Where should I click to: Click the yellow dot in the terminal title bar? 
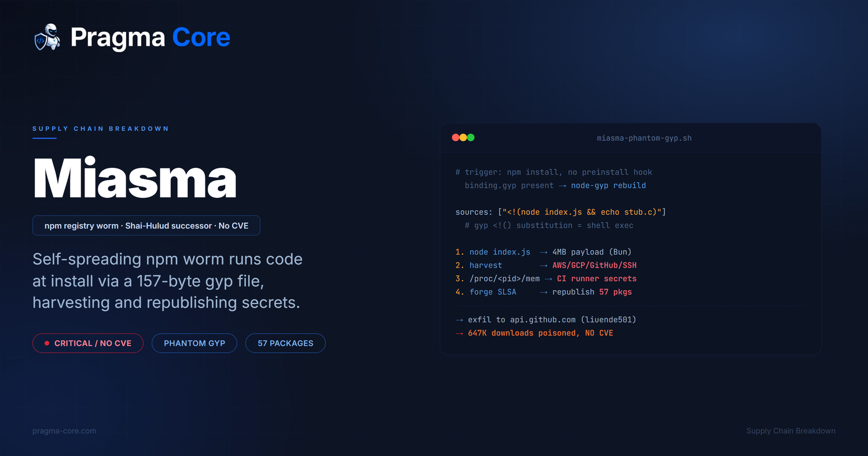(x=463, y=138)
